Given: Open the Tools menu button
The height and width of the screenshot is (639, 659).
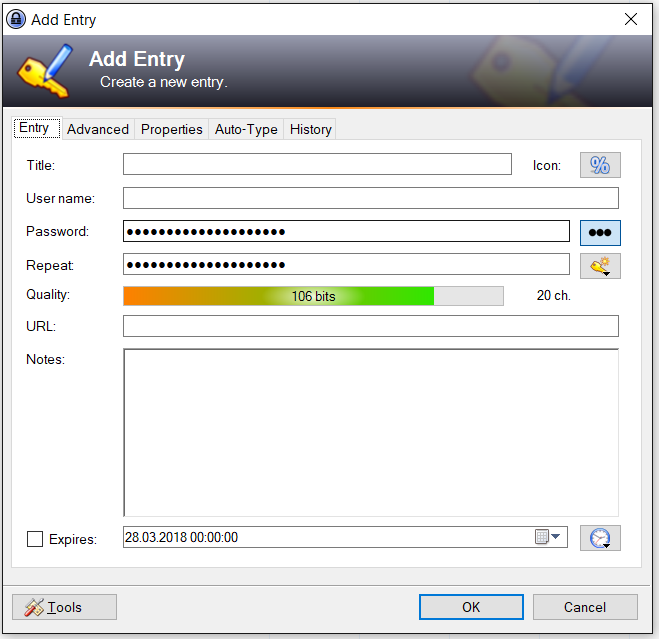Looking at the screenshot, I should coord(64,607).
